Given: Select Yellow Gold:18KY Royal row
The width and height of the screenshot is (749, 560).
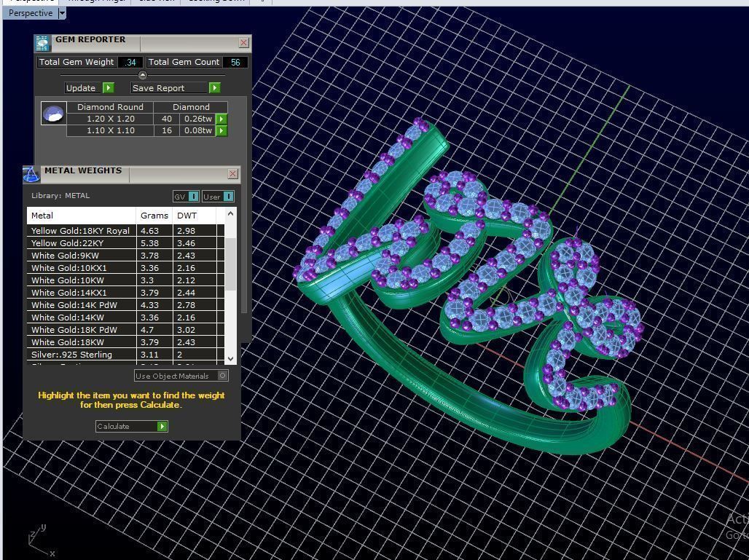Looking at the screenshot, I should pyautogui.click(x=125, y=231).
